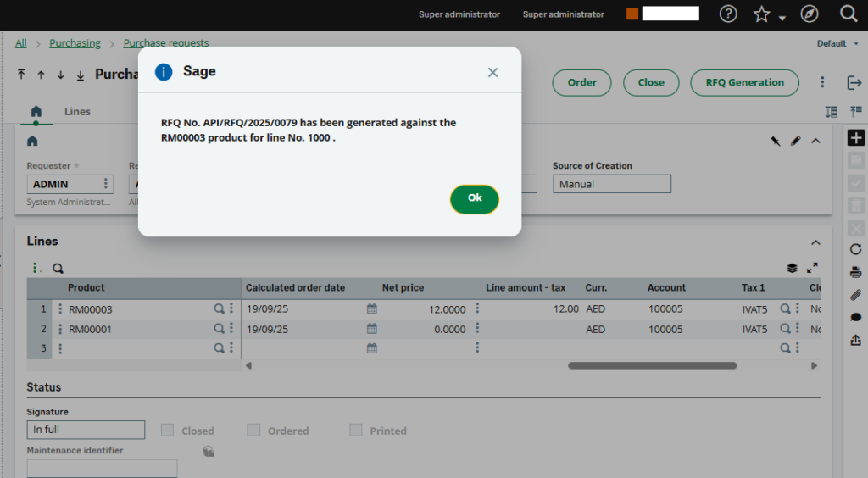
Task: Open the favorites star icon
Action: [x=762, y=14]
